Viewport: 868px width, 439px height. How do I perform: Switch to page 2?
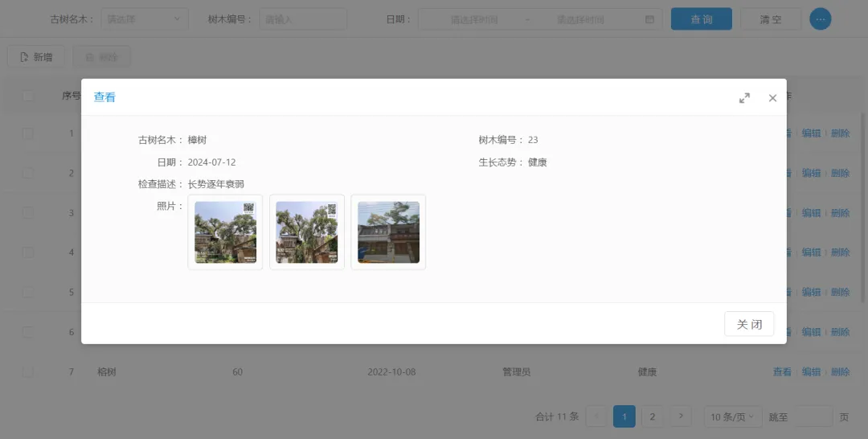[x=653, y=416]
